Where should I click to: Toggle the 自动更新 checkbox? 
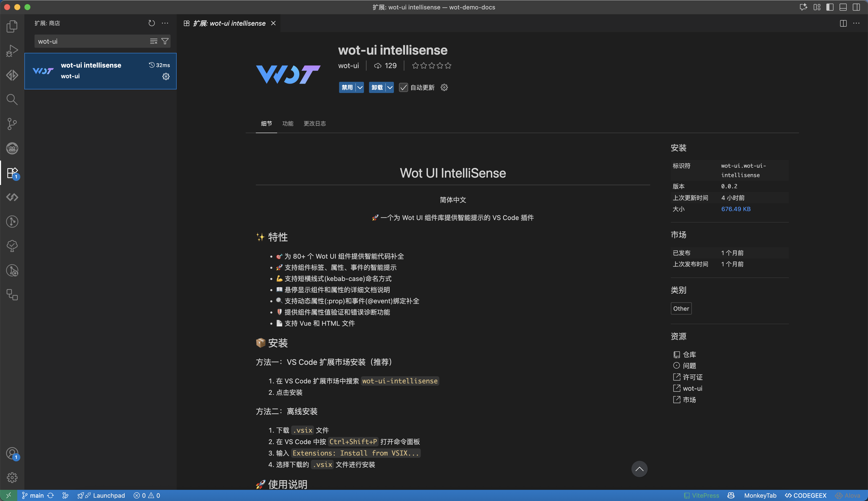click(403, 87)
